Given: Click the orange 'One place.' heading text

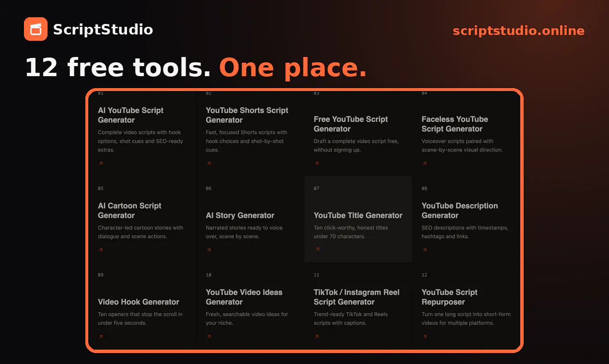Looking at the screenshot, I should click(x=293, y=68).
